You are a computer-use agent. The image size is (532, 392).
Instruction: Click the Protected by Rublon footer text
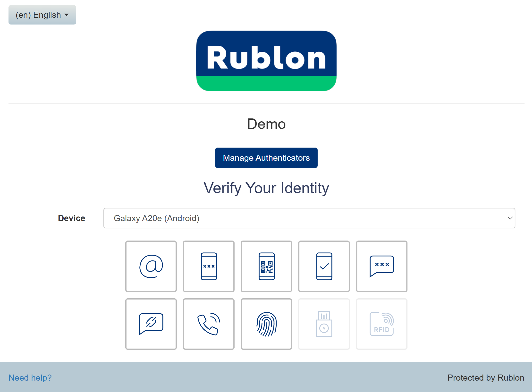tap(486, 378)
